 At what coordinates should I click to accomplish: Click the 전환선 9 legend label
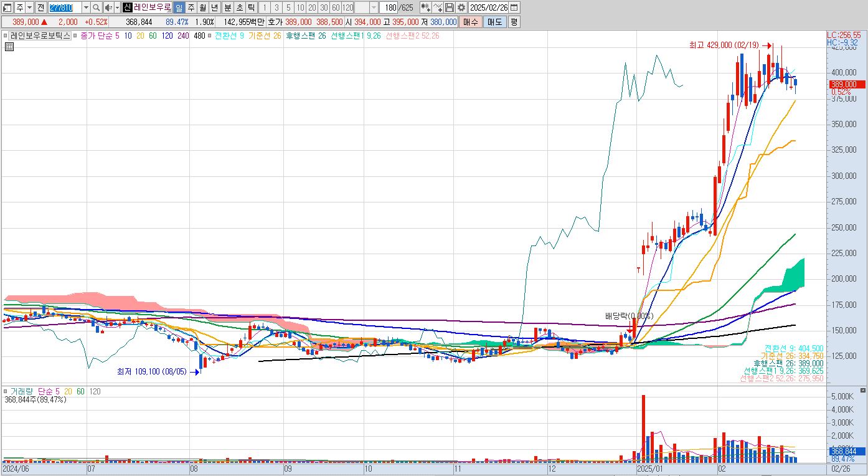[x=229, y=36]
